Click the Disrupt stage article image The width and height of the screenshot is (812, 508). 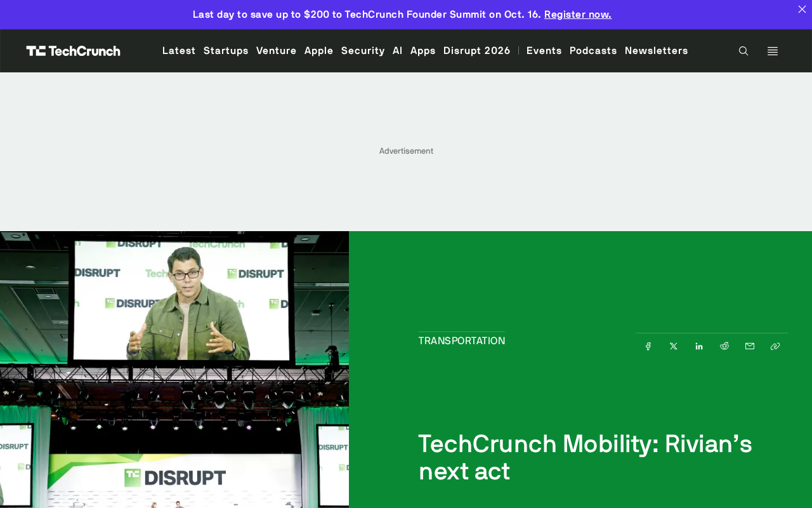(174, 370)
